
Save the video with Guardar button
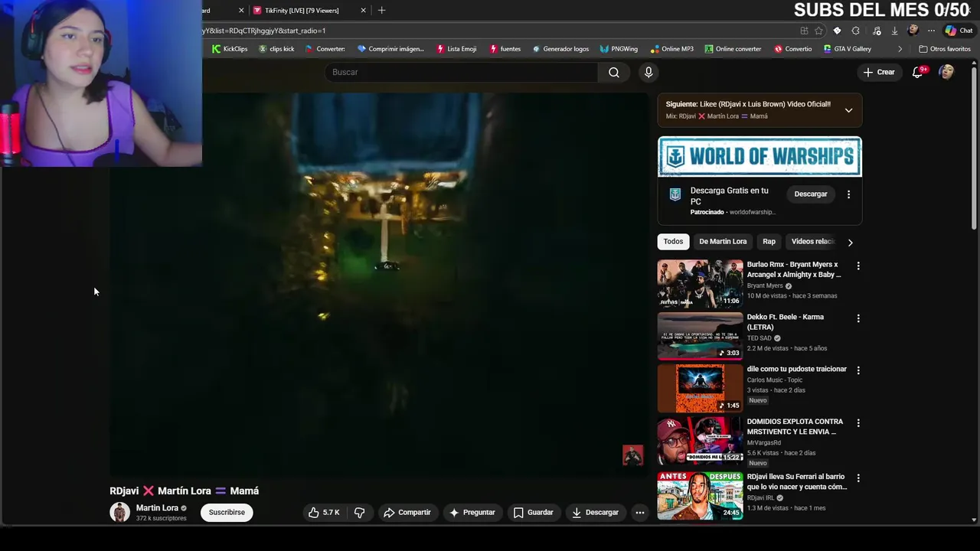point(534,513)
